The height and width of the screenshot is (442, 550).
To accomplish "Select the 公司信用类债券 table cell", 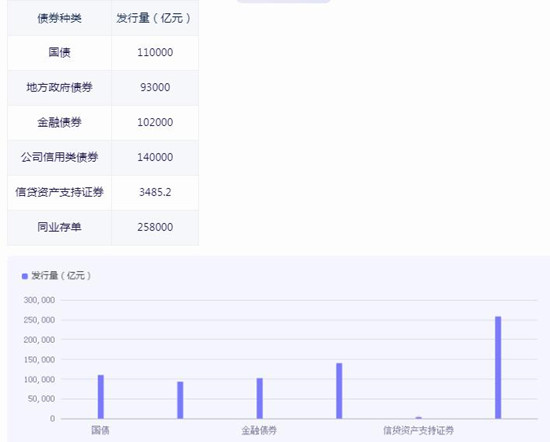I will click(x=59, y=157).
